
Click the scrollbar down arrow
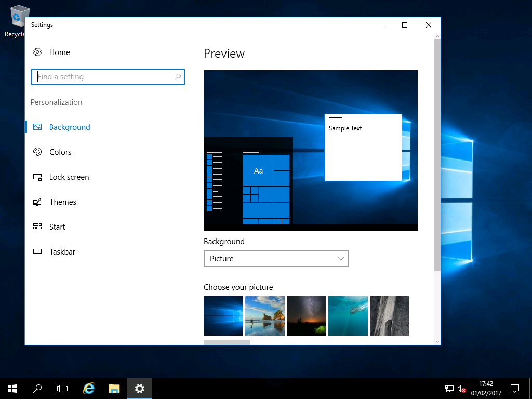click(437, 342)
